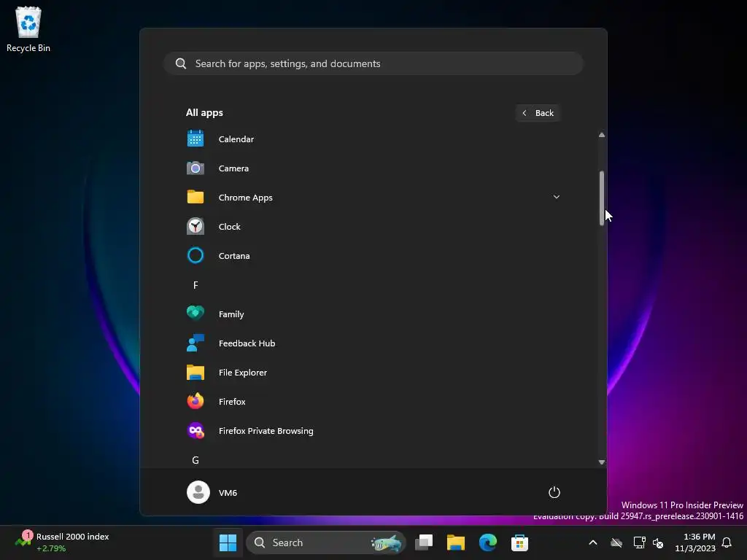Open the notification bell in the tray

point(727,542)
